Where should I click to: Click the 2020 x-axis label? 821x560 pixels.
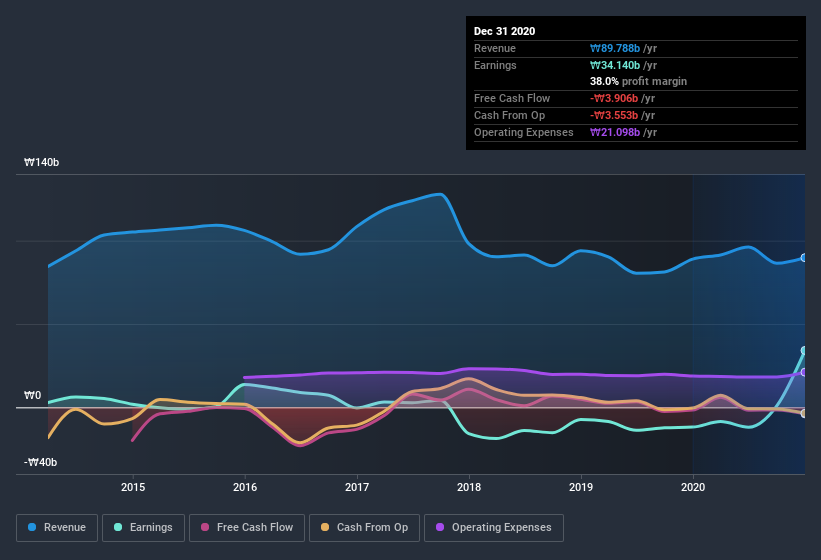coord(693,487)
